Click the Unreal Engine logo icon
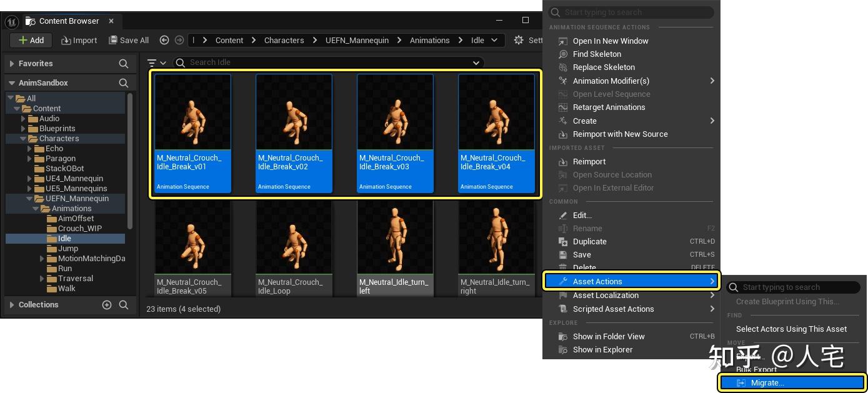The image size is (868, 393). (12, 21)
